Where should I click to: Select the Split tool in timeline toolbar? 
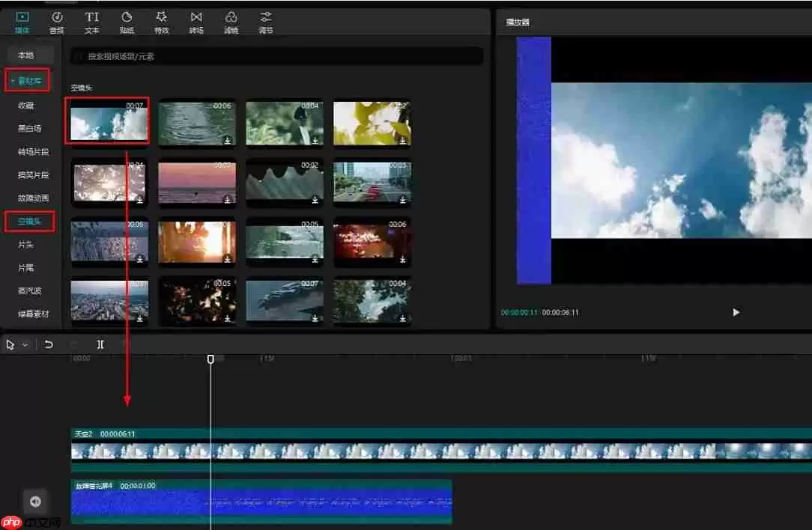[x=100, y=344]
